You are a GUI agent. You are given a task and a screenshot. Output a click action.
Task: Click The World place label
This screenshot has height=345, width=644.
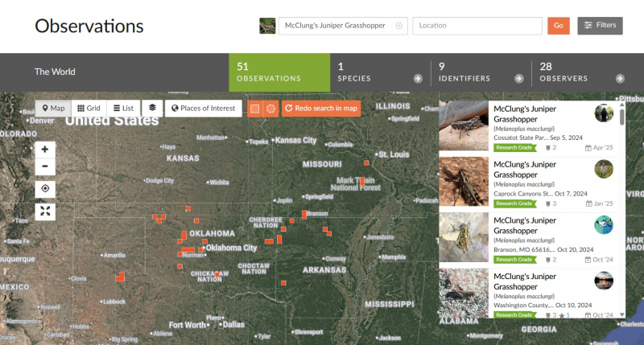[55, 72]
